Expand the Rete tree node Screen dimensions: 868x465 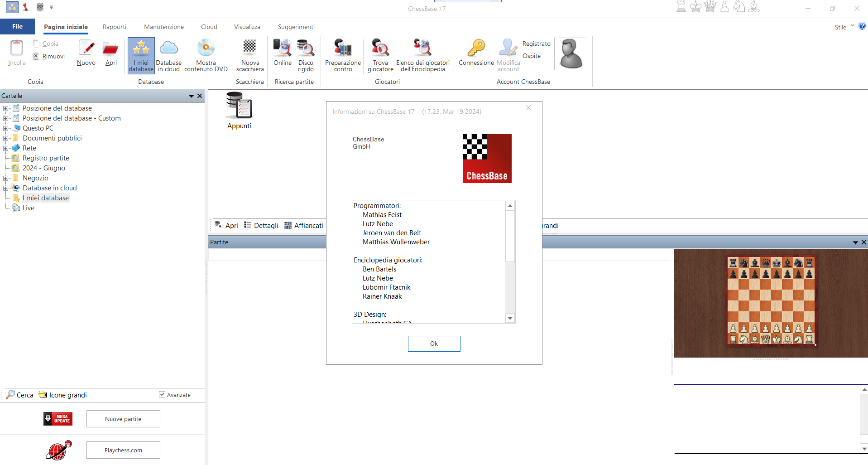coord(6,148)
